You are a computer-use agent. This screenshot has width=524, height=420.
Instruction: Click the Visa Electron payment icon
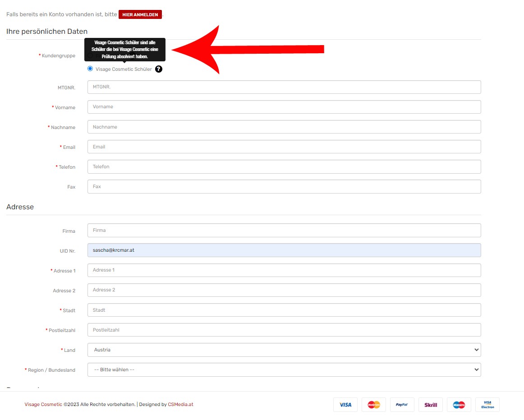487,405
